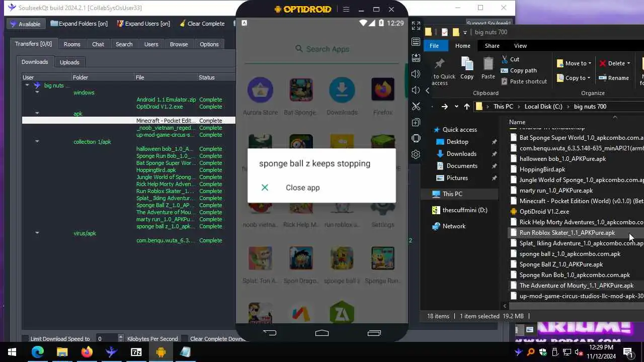Screen dimensions: 644x362
Task: Select thescuffmini (D:) drive
Action: (x=459, y=210)
